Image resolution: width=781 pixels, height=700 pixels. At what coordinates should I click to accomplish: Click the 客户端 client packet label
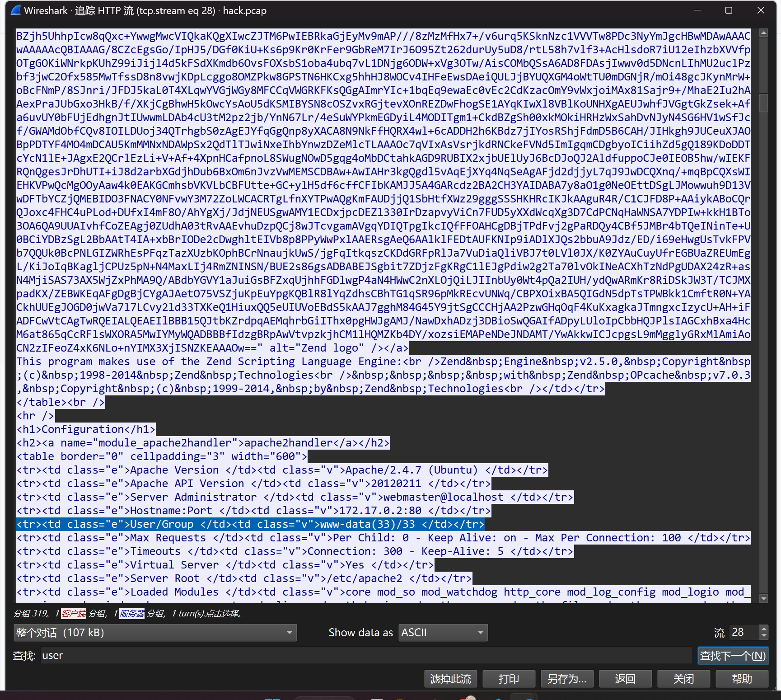coord(74,614)
